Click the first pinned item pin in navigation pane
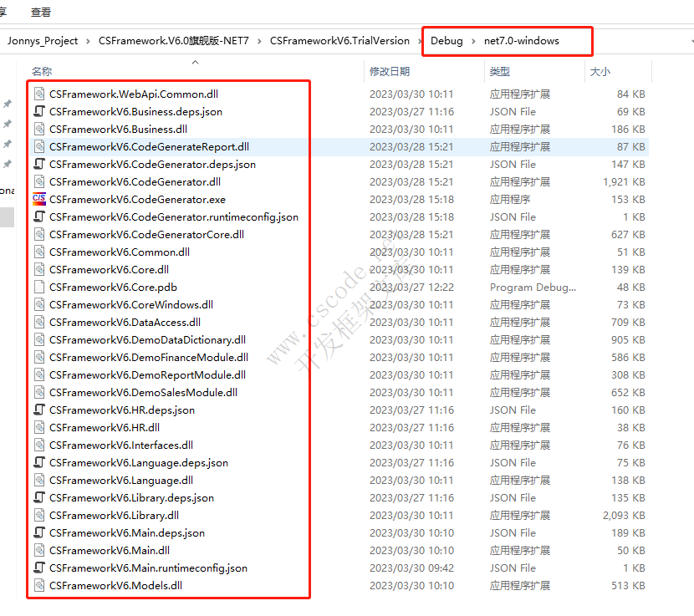 (x=8, y=104)
